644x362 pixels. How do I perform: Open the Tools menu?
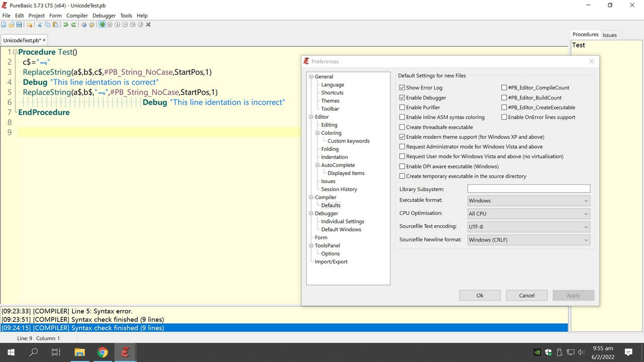click(x=126, y=16)
